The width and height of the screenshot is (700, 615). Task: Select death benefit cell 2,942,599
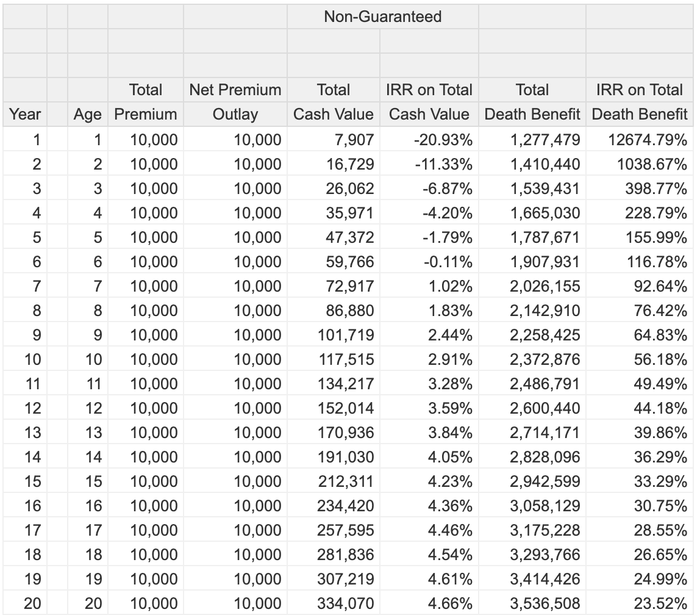tap(545, 481)
